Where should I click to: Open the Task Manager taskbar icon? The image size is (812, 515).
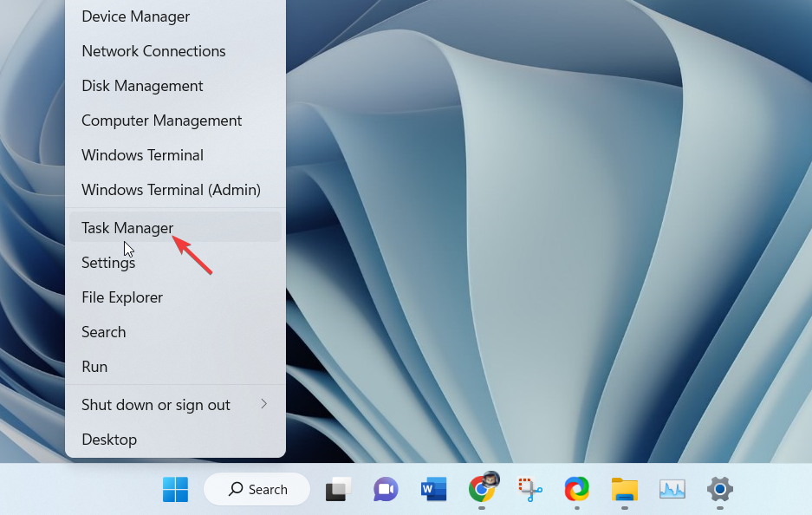pyautogui.click(x=672, y=489)
